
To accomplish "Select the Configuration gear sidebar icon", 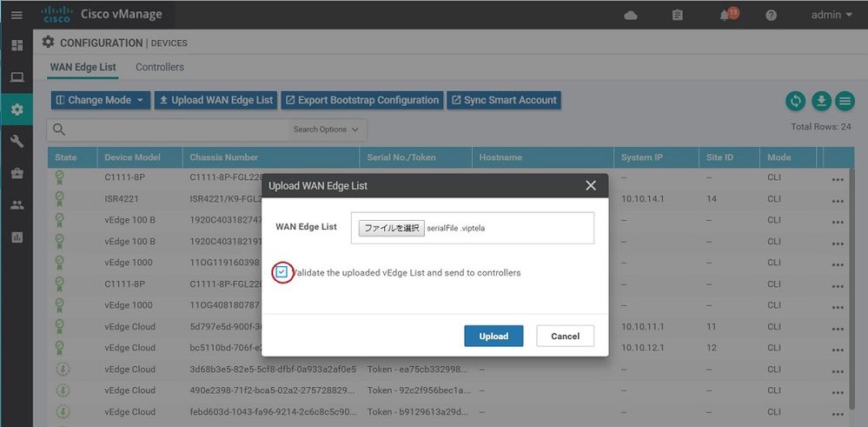I will [17, 110].
